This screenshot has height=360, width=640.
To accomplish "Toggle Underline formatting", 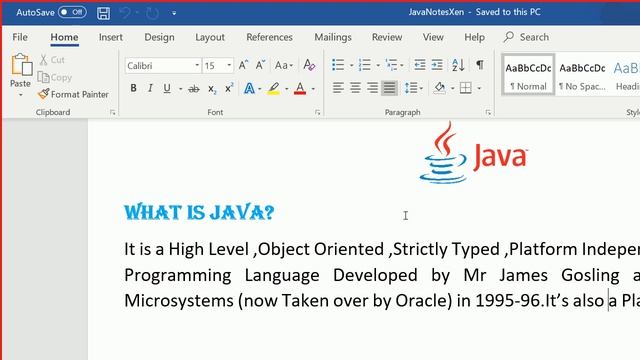I will tap(167, 88).
